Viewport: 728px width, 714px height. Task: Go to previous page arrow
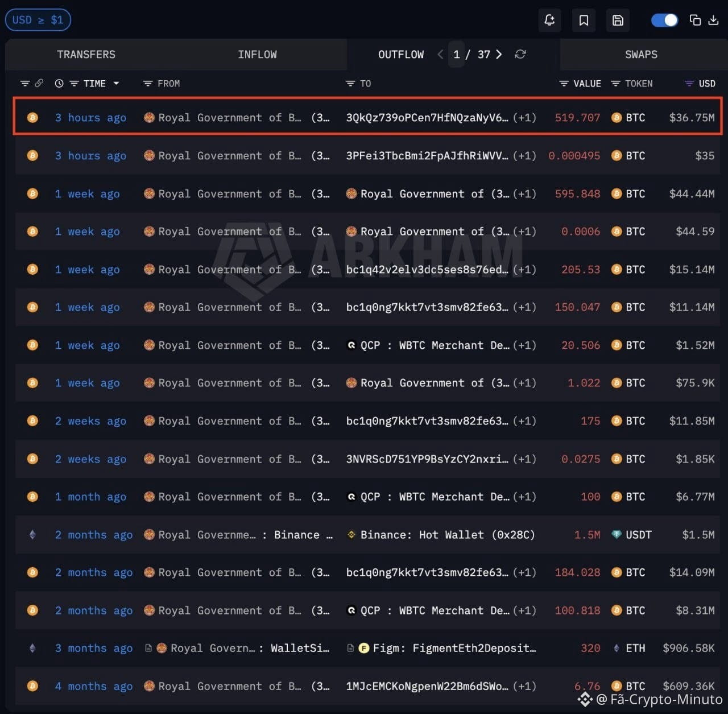click(440, 55)
